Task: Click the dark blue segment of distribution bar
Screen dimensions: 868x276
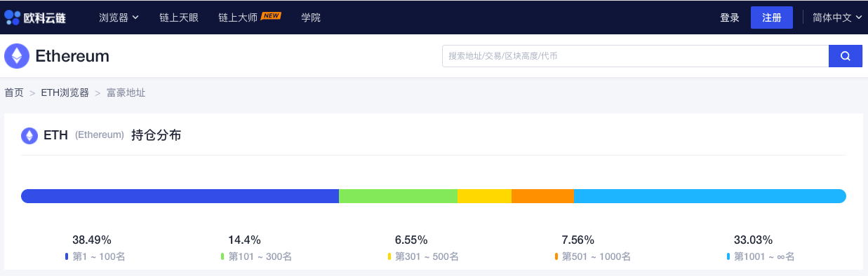Action: point(180,196)
